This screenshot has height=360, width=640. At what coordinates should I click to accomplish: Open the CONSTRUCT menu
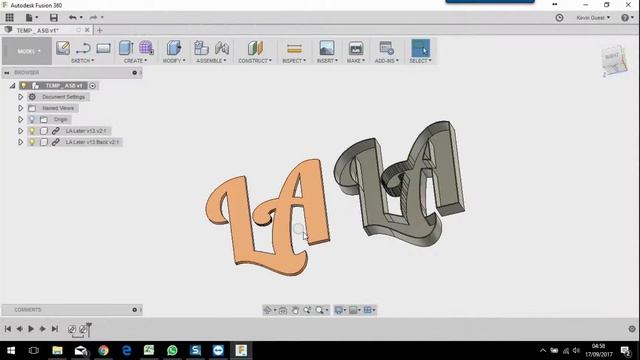coord(255,60)
